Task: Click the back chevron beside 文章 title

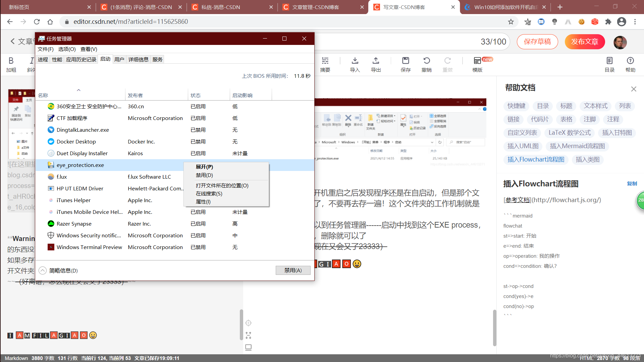Action: pos(12,41)
